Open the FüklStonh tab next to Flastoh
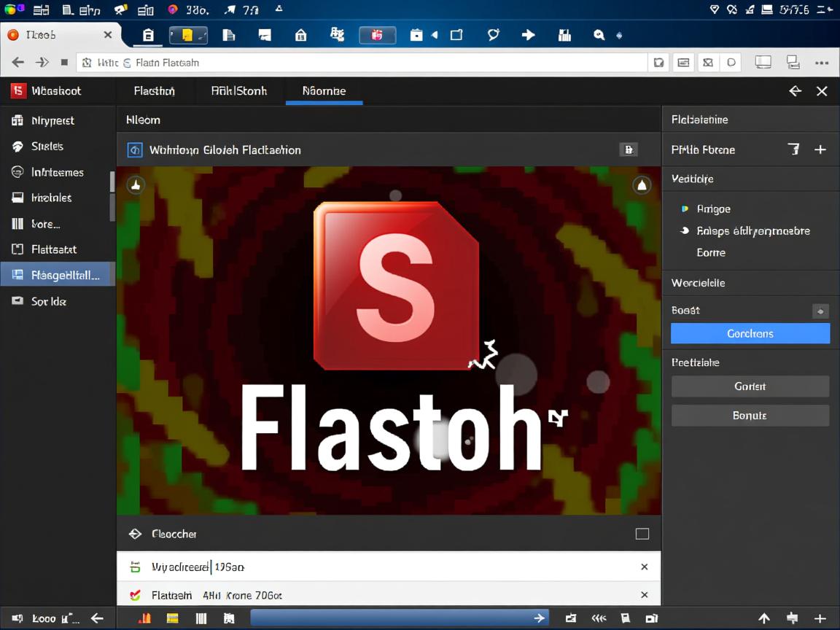The image size is (840, 630). pyautogui.click(x=238, y=90)
